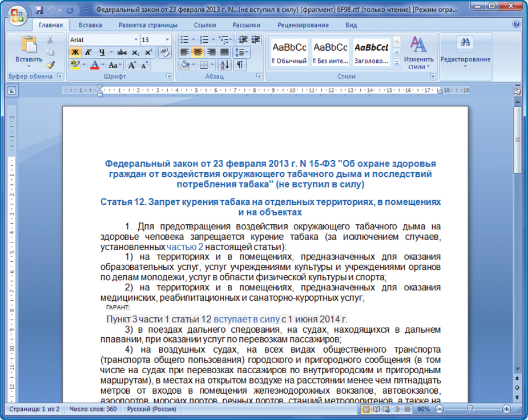This screenshot has width=528, height=420.
Task: Click 'Число слов: 360' in status bar
Action: pos(92,409)
